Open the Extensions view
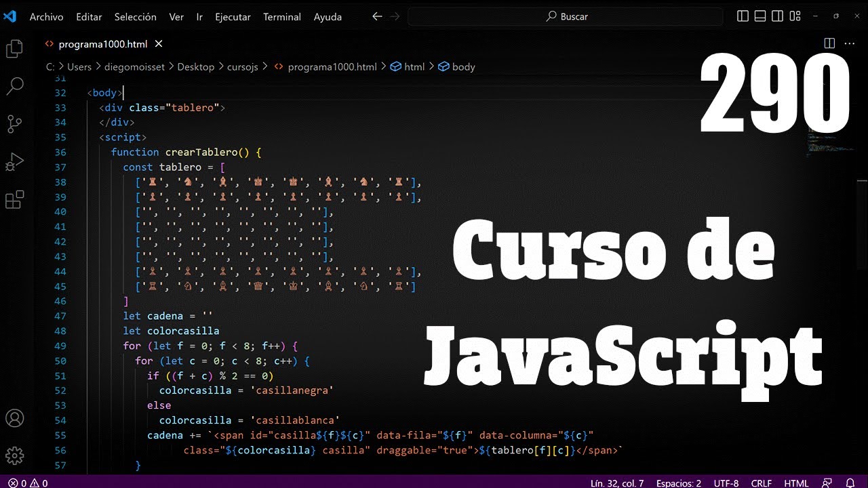Image resolution: width=868 pixels, height=488 pixels. (14, 200)
